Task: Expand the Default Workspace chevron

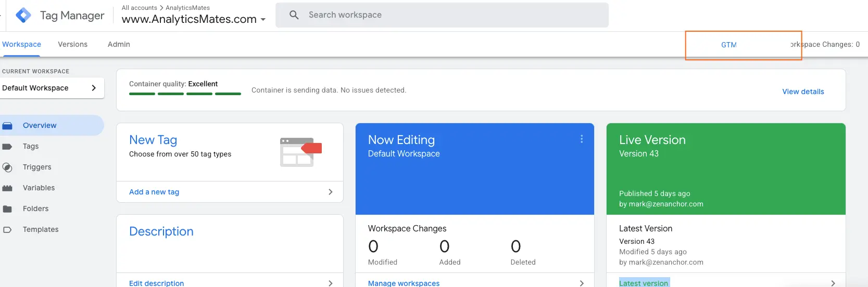Action: pyautogui.click(x=94, y=88)
